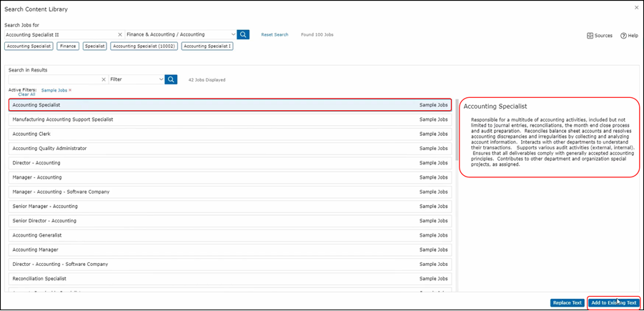The height and width of the screenshot is (311, 644).
Task: Close the Search Content Library dialog
Action: [x=636, y=8]
